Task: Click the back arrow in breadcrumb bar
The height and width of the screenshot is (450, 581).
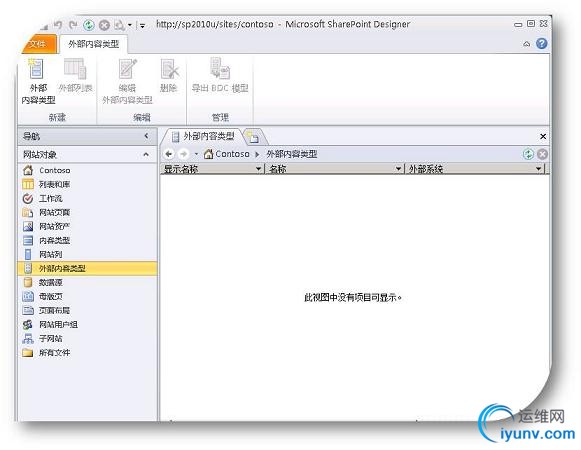Action: [169, 154]
